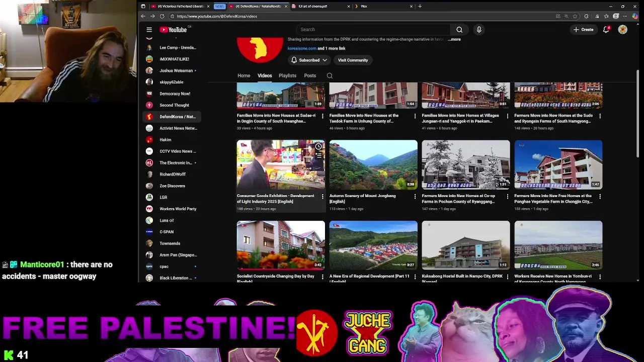Open options for Sudo and Ryongsin Farms video
The width and height of the screenshot is (644, 362).
(x=600, y=116)
